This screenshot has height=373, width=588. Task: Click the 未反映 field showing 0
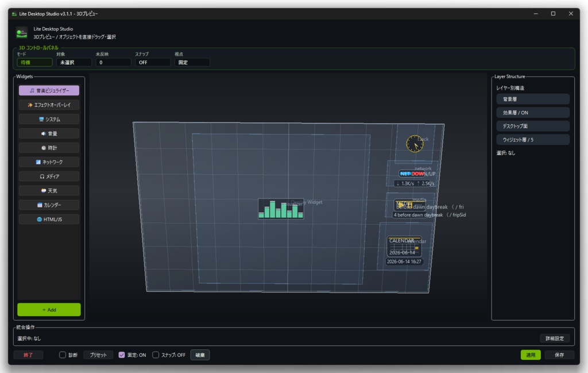pyautogui.click(x=113, y=62)
